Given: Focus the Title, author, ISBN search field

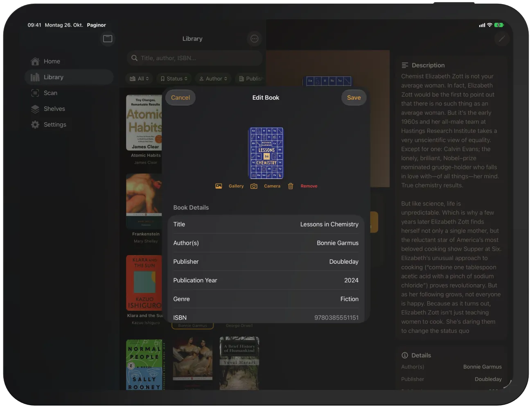Looking at the screenshot, I should pos(194,58).
